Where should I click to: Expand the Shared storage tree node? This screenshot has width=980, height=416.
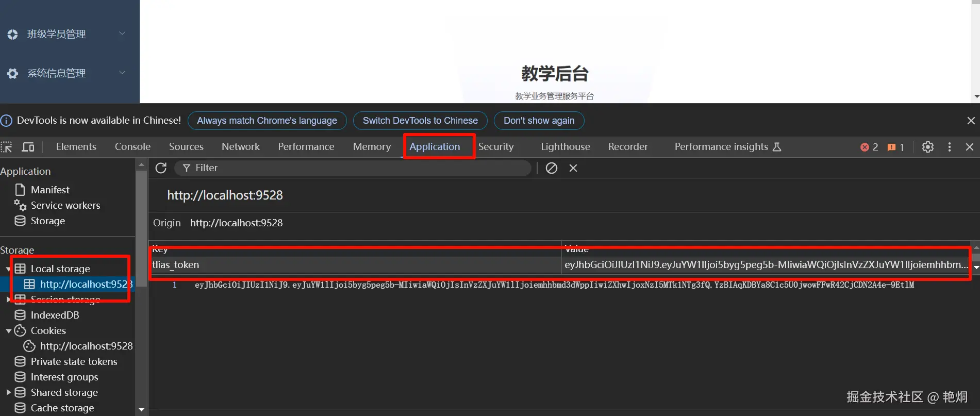point(8,392)
